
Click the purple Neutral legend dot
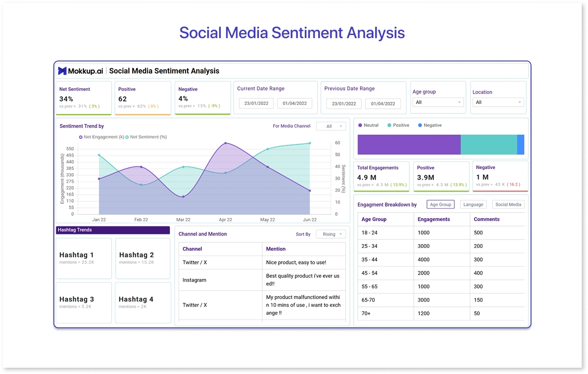(360, 126)
